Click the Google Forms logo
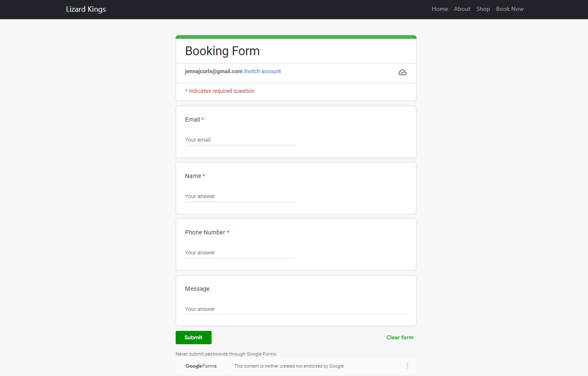 coord(201,366)
